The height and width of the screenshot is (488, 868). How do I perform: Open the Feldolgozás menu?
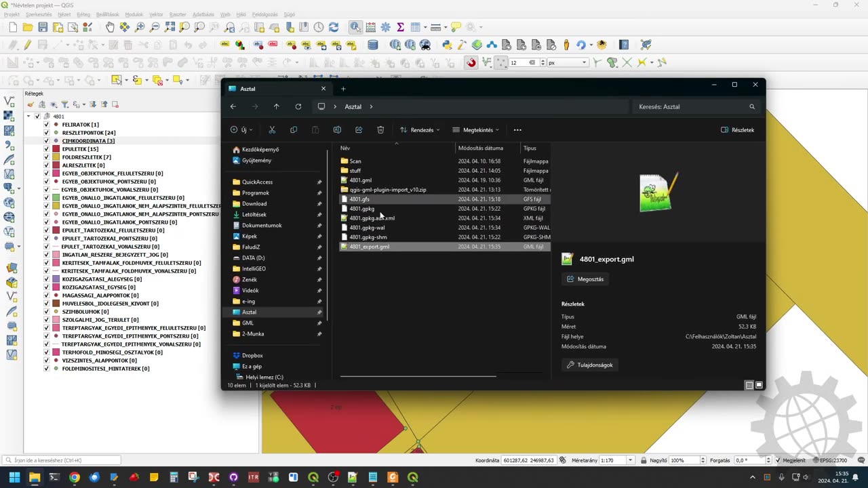coord(264,14)
